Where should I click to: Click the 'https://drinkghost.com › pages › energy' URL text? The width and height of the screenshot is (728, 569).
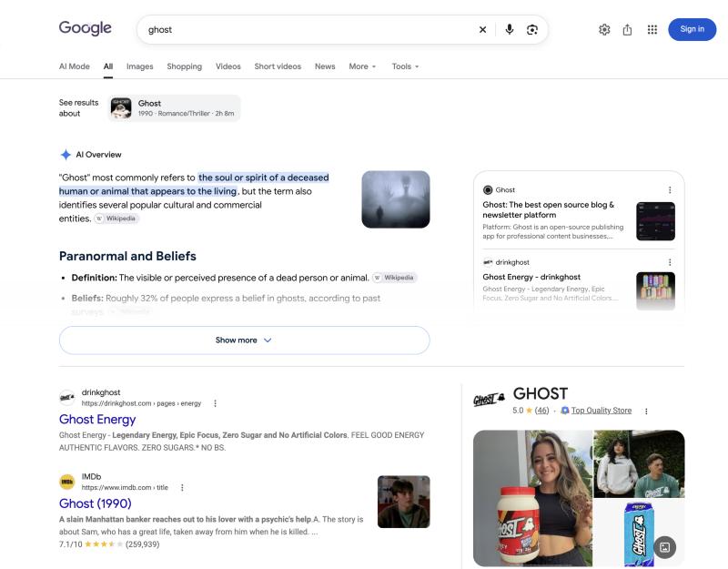pyautogui.click(x=142, y=403)
